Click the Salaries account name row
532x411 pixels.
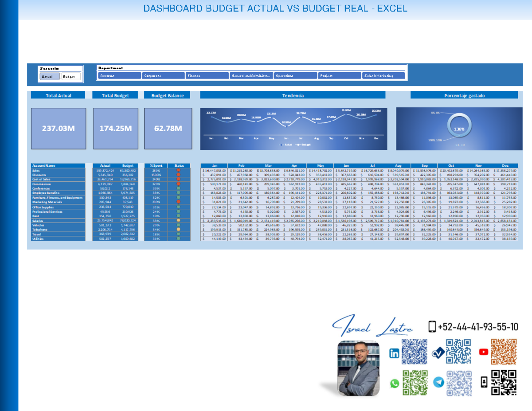coord(58,220)
